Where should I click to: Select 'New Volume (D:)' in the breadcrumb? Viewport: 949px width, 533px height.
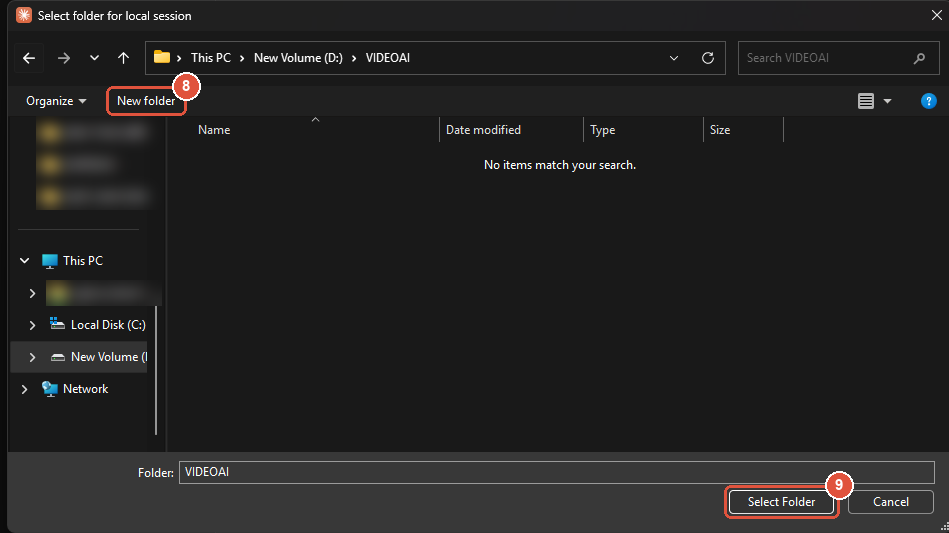pos(298,58)
